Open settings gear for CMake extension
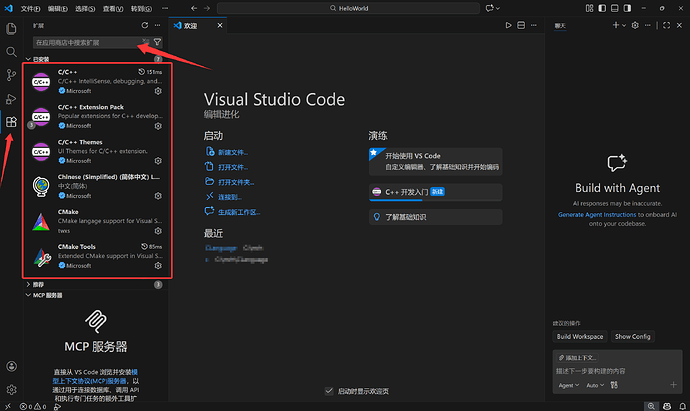Viewport: 690px width, 411px height. [158, 231]
